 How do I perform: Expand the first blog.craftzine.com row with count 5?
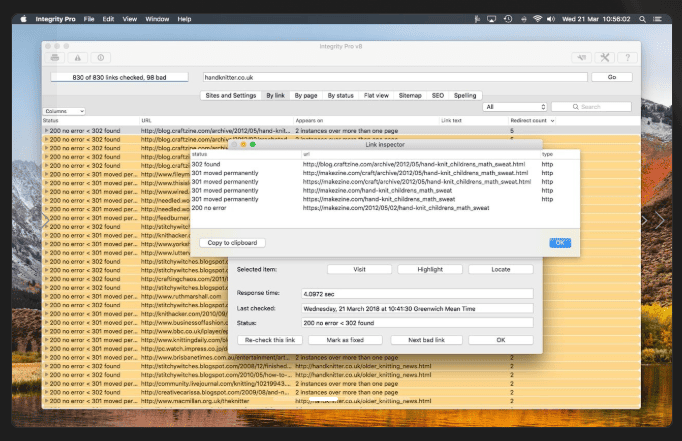tap(46, 130)
